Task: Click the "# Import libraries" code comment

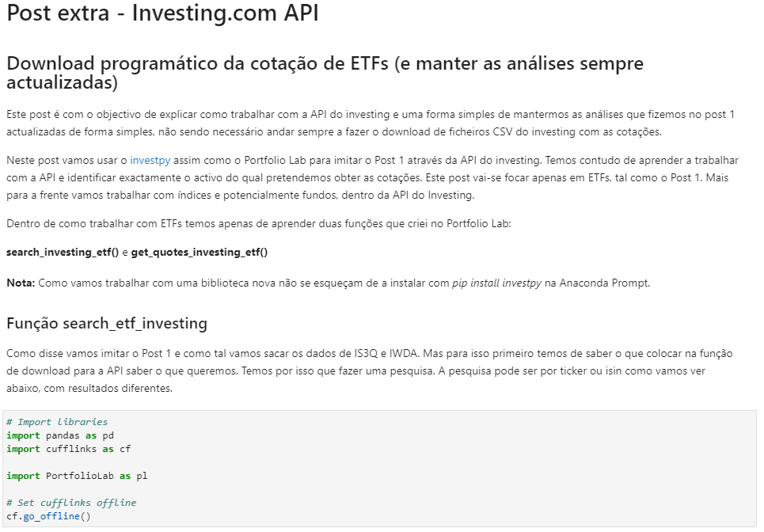Action: [x=57, y=422]
